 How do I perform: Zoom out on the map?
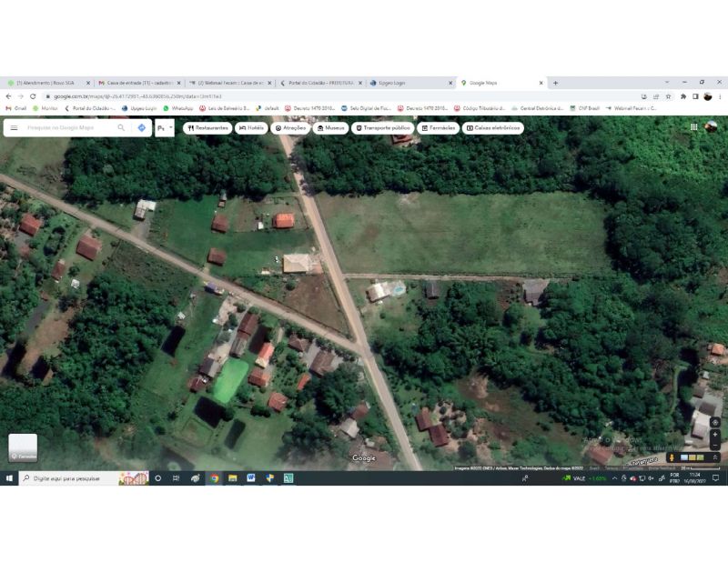(715, 446)
